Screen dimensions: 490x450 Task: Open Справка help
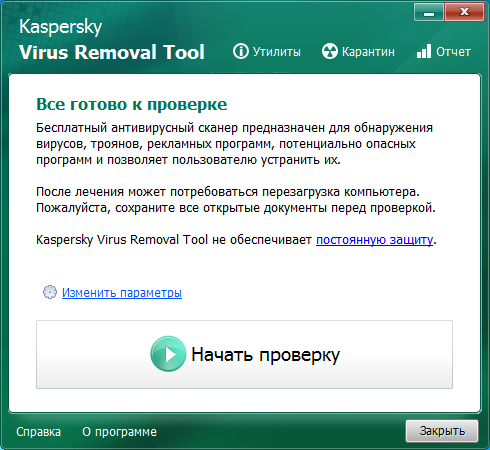(39, 432)
